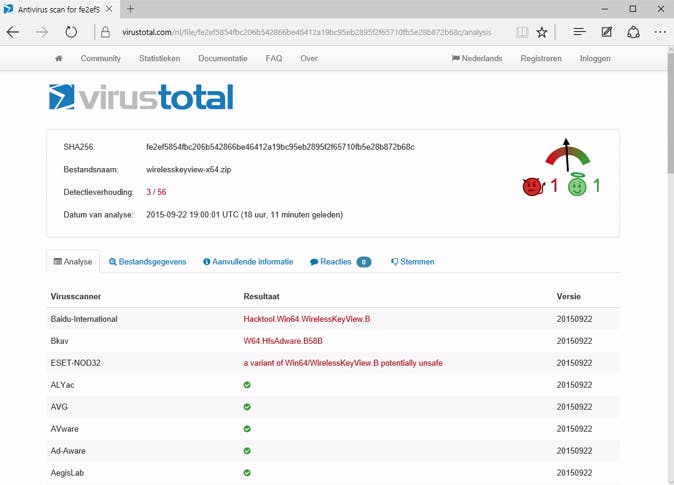
Task: Open the Community menu item
Action: click(101, 58)
